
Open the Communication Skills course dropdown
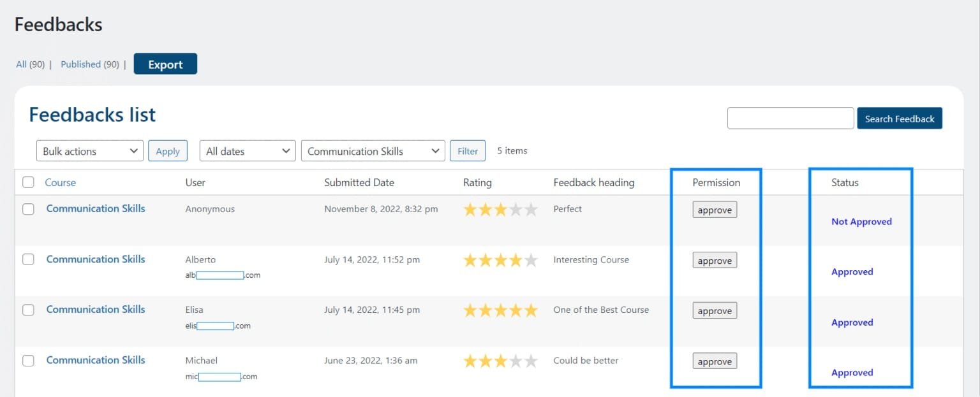(x=373, y=151)
